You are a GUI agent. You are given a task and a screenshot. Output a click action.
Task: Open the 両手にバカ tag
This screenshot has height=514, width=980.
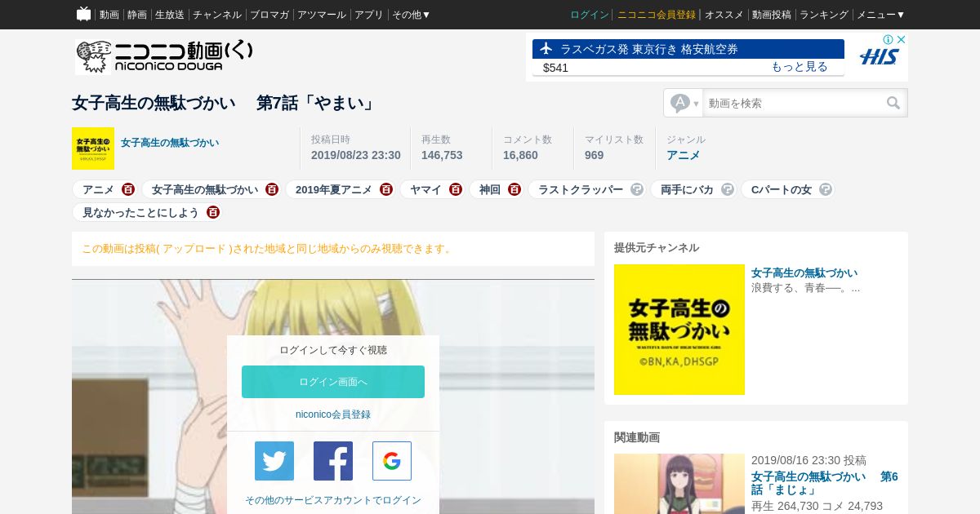(687, 189)
